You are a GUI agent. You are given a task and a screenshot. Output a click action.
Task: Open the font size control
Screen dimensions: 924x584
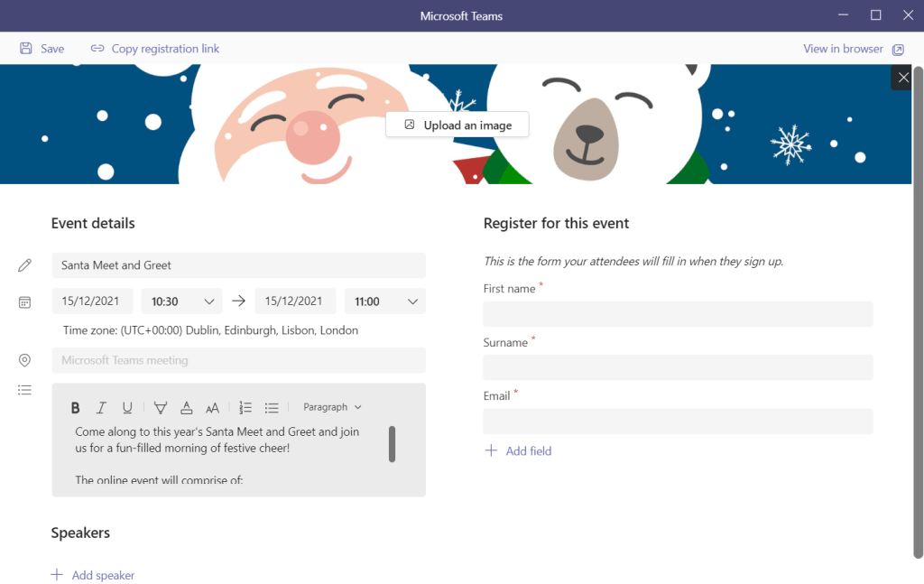[212, 407]
